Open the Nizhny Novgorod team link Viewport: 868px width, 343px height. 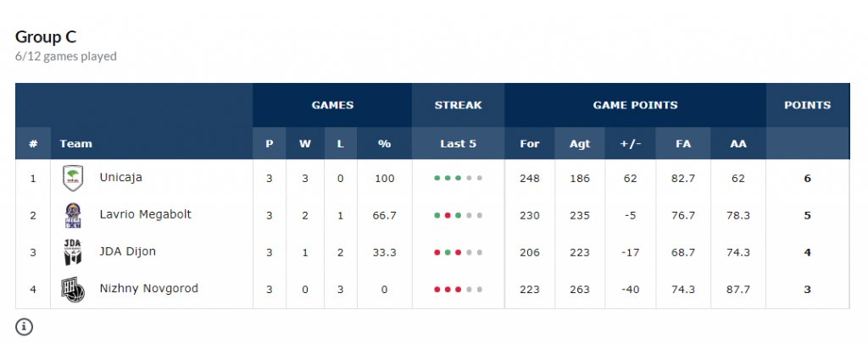click(148, 289)
